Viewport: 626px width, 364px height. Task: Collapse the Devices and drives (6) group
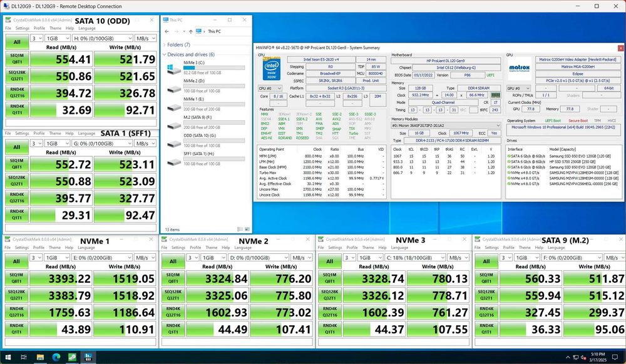(x=165, y=54)
